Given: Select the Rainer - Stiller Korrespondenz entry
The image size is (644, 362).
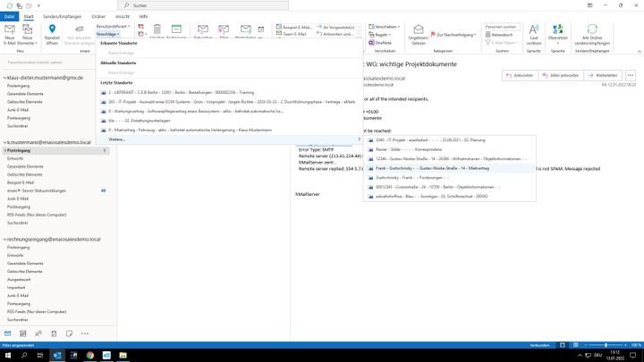Looking at the screenshot, I should (x=450, y=149).
